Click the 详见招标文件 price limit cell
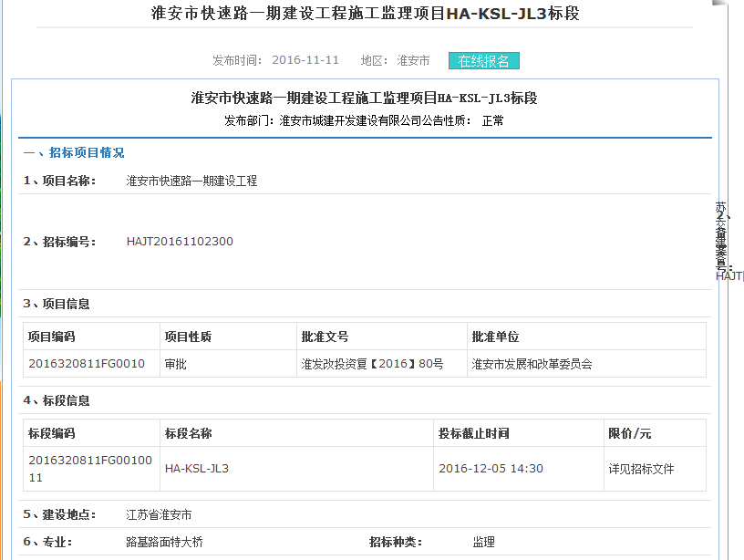The image size is (744, 560). click(641, 469)
